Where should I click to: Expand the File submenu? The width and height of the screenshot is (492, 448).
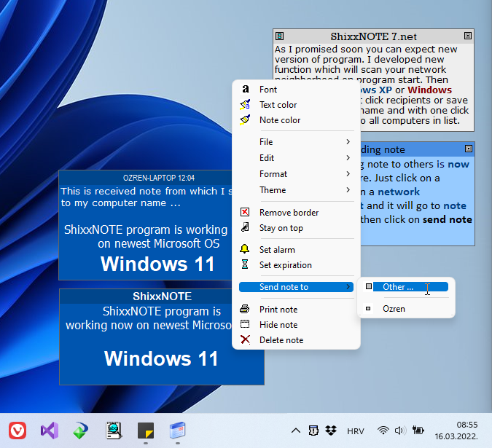click(x=296, y=142)
